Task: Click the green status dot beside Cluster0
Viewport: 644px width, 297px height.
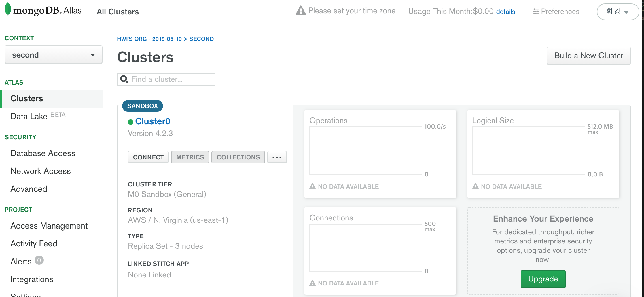Action: [x=130, y=122]
